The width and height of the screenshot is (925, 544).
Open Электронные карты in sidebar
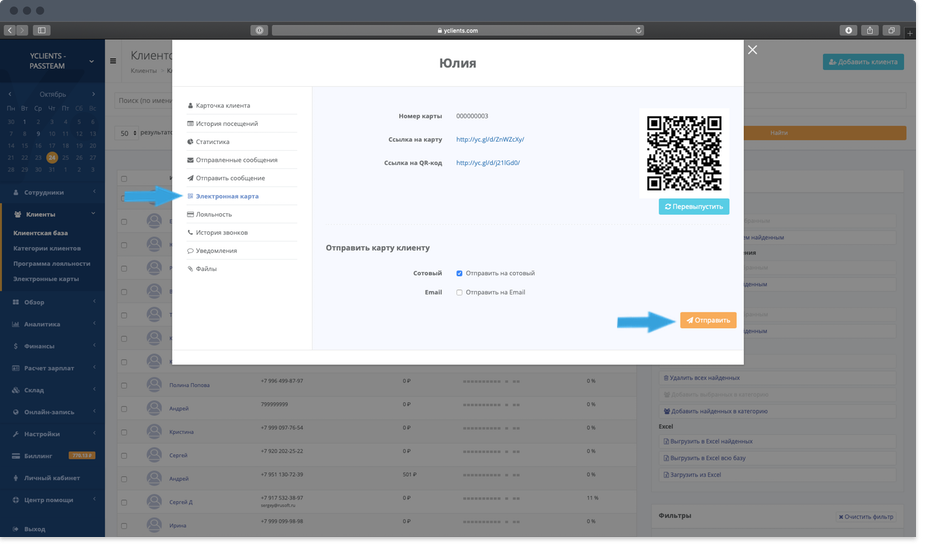pos(46,279)
